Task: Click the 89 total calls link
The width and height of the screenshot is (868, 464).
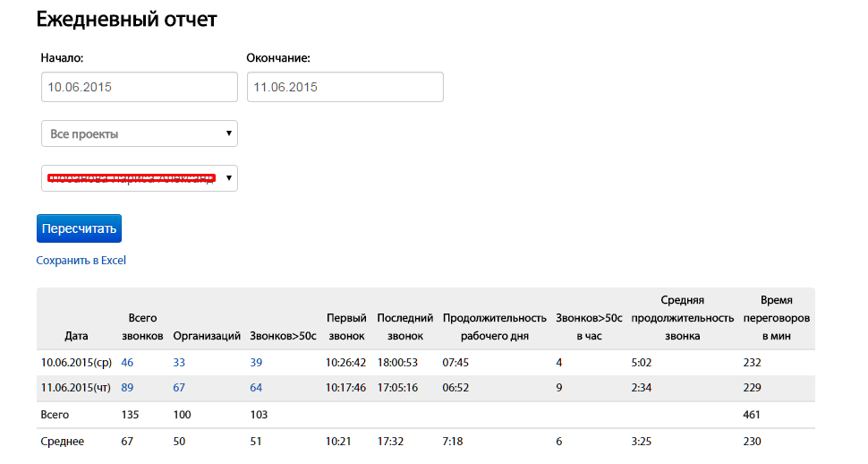Action: point(127,389)
